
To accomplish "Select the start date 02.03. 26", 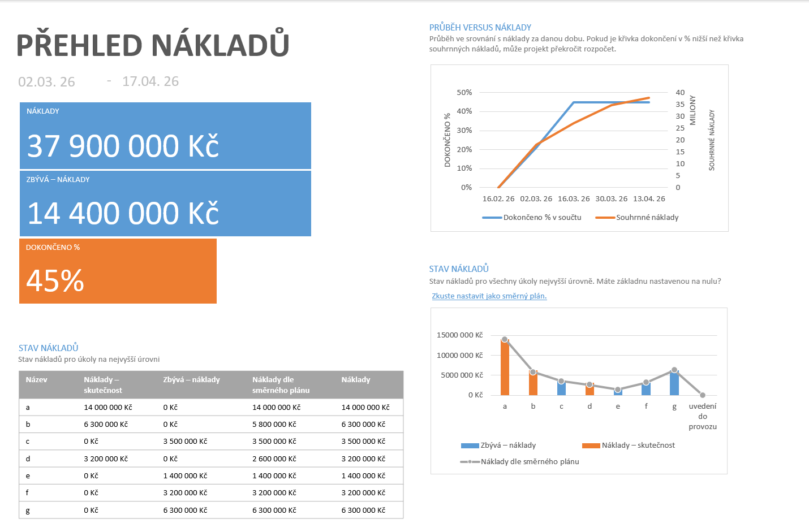I will (46, 82).
